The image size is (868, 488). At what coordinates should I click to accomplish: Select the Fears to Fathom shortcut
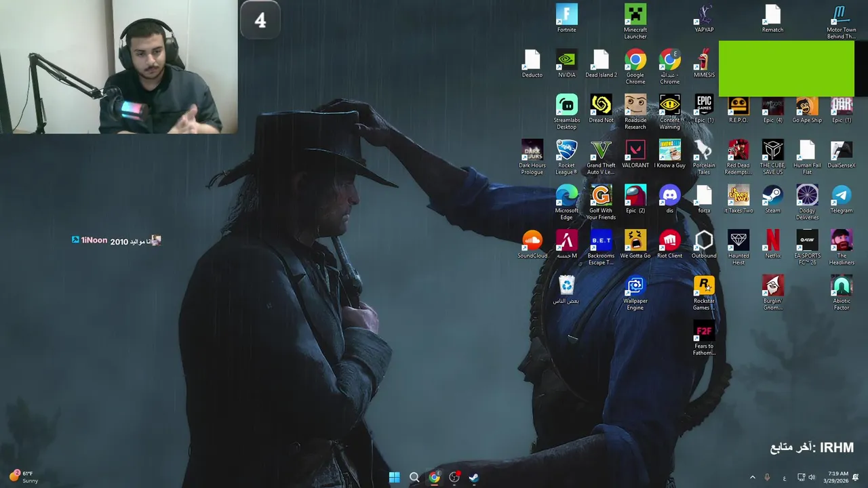tap(704, 339)
